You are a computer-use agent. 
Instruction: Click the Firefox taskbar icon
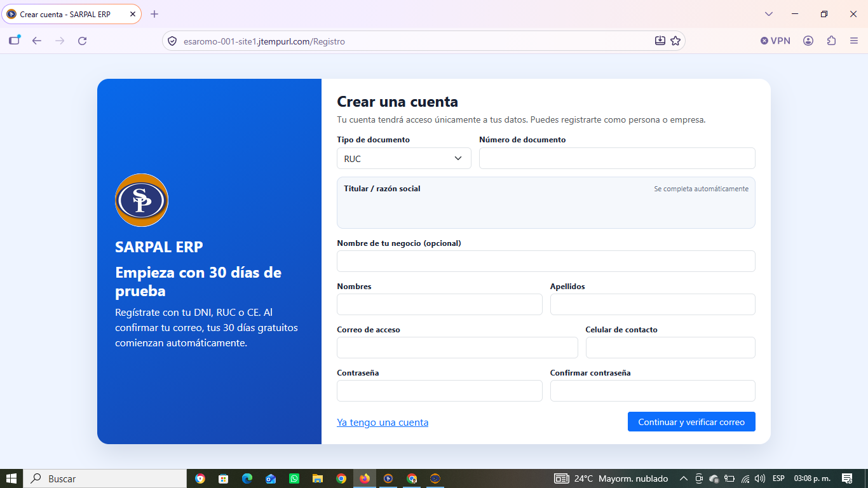point(365,478)
